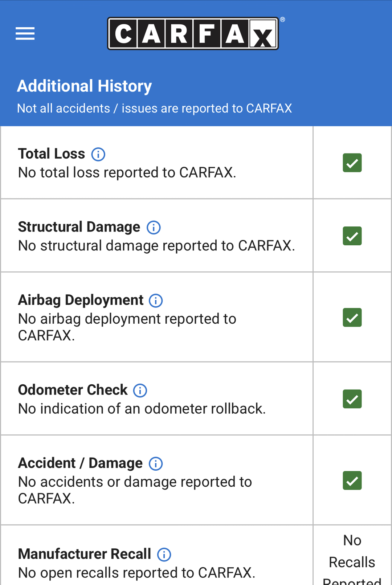Tap the Total Loss row title
This screenshot has height=585, width=392.
coord(52,154)
